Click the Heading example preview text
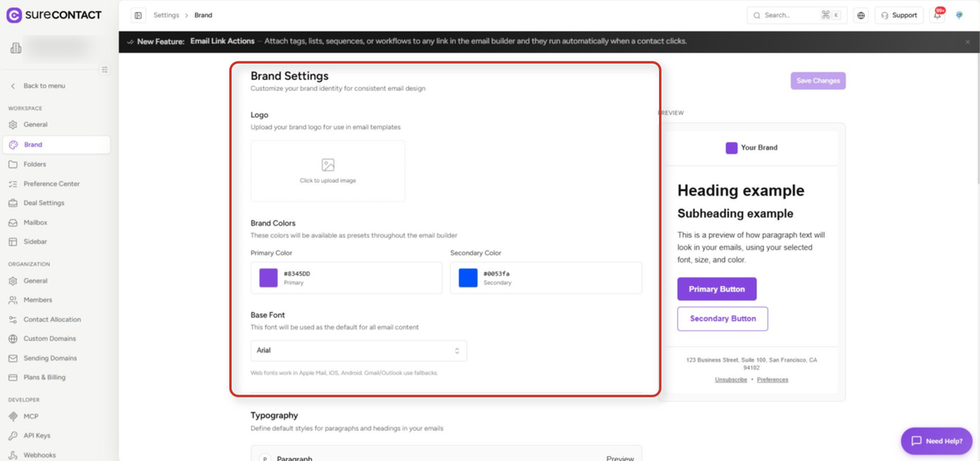980x461 pixels. coord(741,191)
